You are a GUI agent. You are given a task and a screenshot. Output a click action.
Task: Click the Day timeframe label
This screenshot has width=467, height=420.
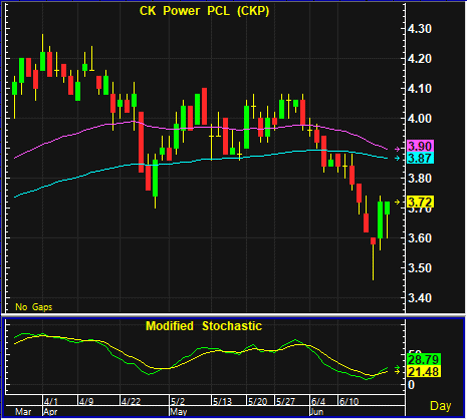(x=440, y=406)
